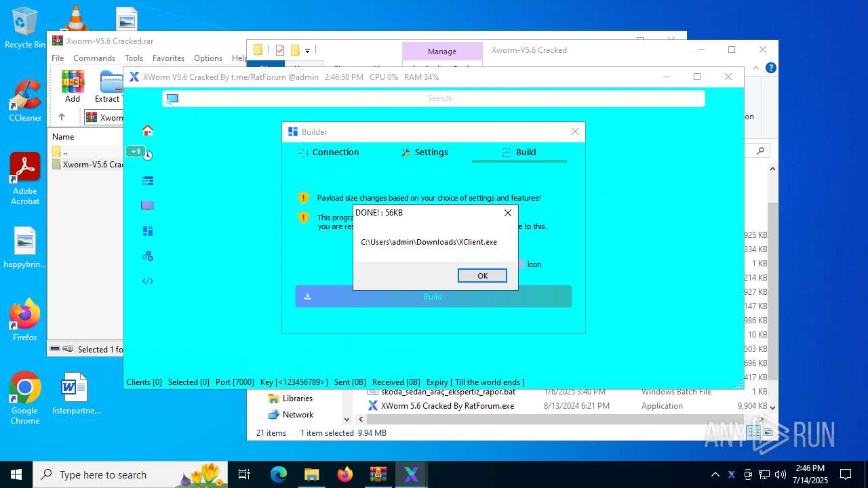
Task: Open the listenpartne Word document on desktop
Action: 76,394
